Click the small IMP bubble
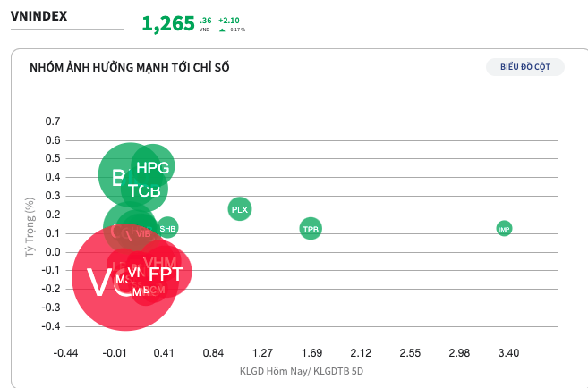This screenshot has width=588, height=388. [504, 229]
